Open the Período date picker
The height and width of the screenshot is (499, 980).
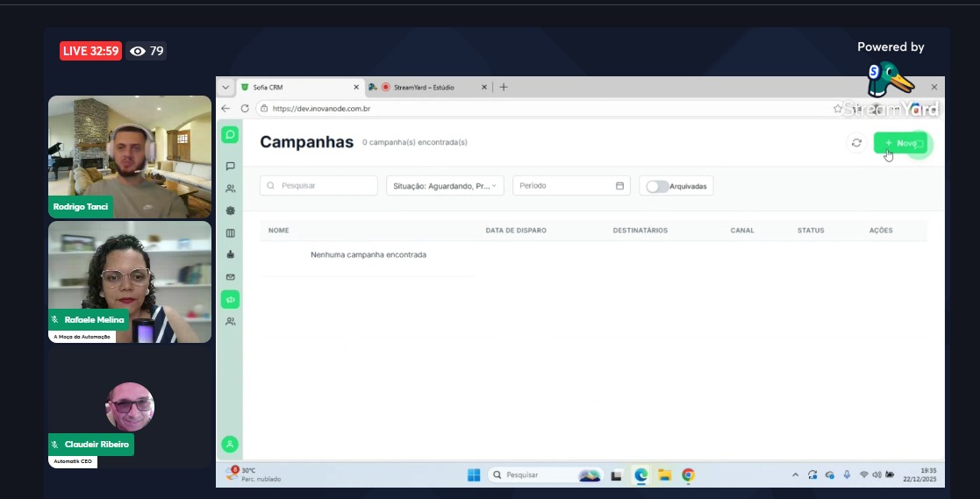[x=571, y=186]
